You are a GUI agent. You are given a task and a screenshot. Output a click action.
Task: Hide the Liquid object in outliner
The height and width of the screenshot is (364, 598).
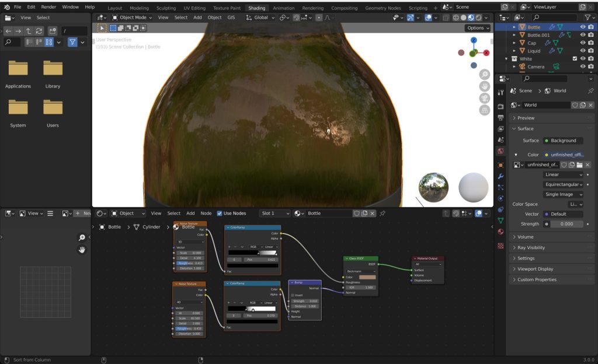[582, 51]
